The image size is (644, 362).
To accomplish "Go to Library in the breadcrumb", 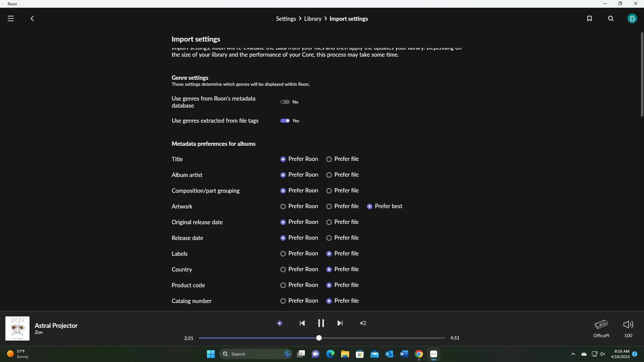I will pyautogui.click(x=313, y=19).
